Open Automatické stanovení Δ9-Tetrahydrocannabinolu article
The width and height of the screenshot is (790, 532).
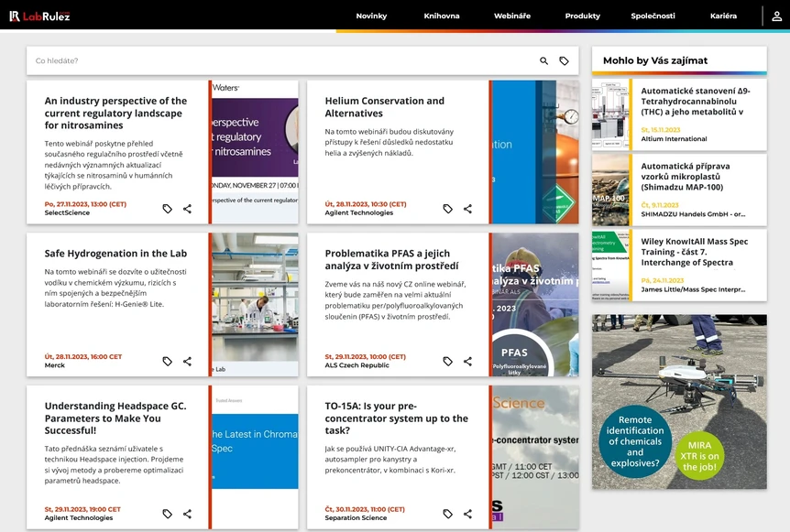[695, 101]
